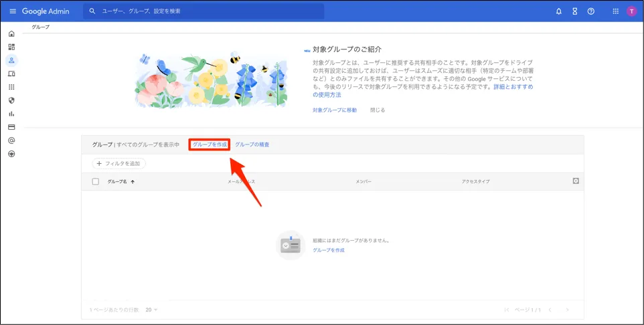Open Reports bar chart icon in sidebar
Viewport: 644px width, 325px height.
pos(11,114)
